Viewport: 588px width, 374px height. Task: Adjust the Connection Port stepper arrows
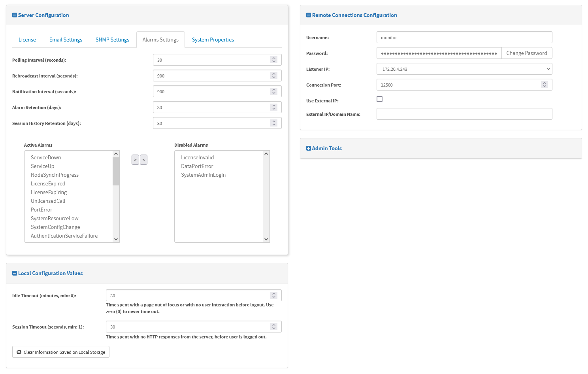coord(545,85)
